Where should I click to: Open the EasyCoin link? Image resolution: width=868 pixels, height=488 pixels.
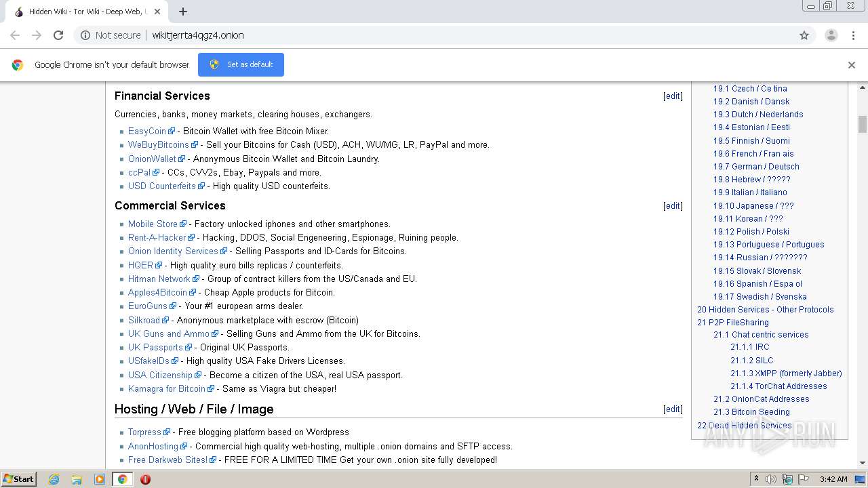(147, 131)
